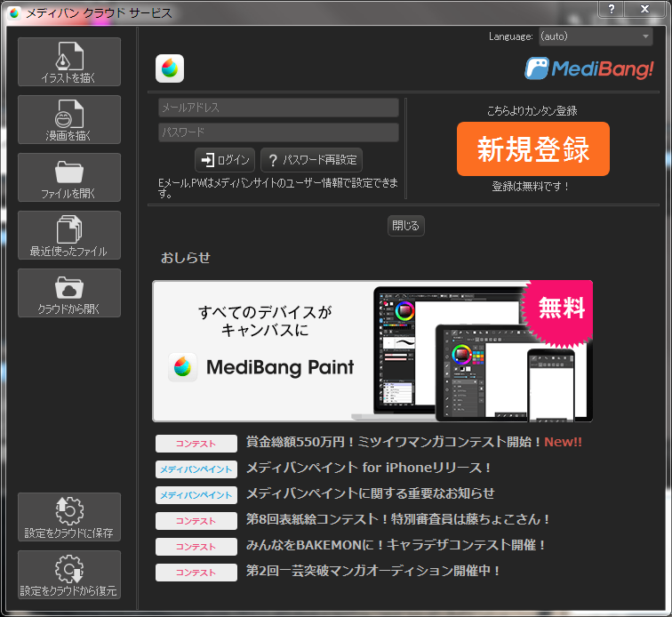The width and height of the screenshot is (672, 617).
Task: Click the パスワード再設定 button
Action: [x=312, y=160]
